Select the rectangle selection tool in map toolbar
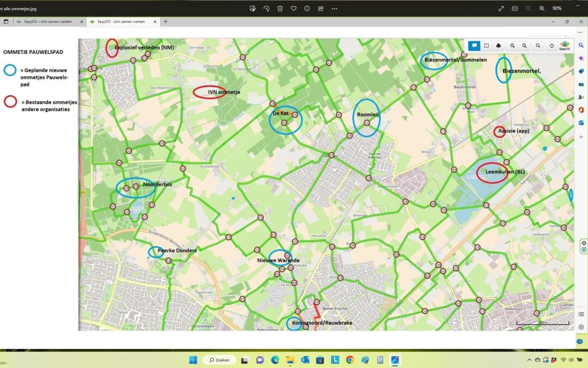 486,46
